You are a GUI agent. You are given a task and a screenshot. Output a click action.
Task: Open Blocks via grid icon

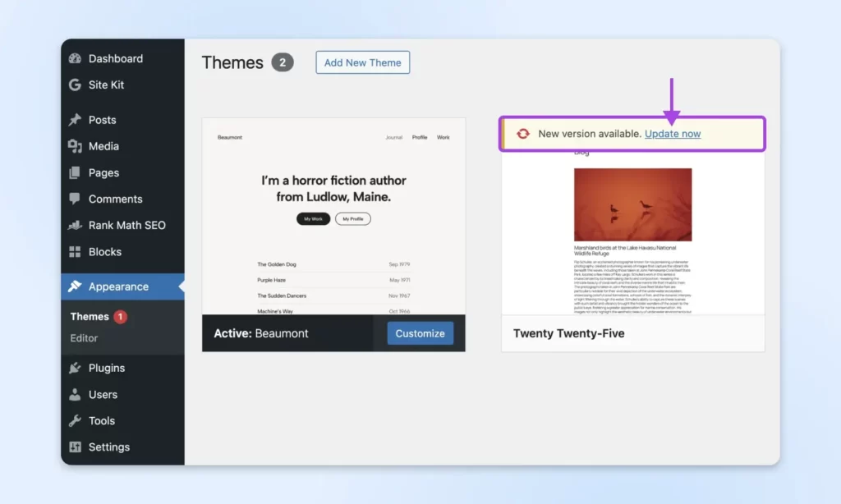[75, 251]
